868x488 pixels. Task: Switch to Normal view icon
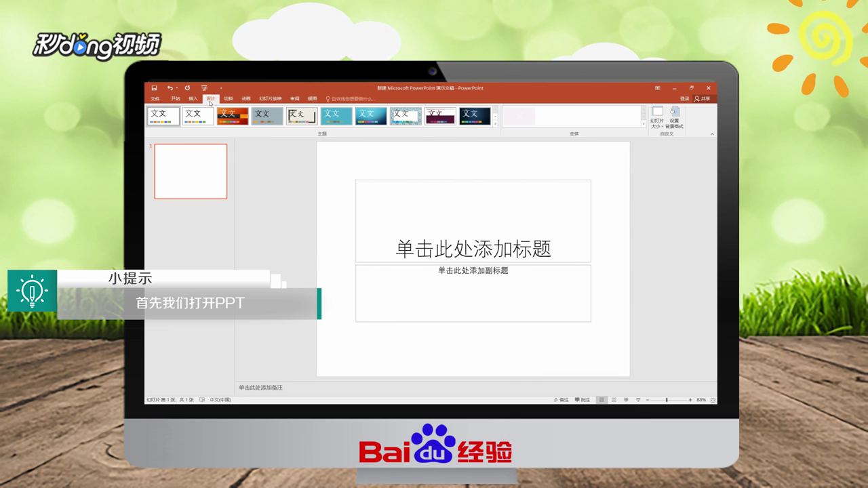coord(601,400)
